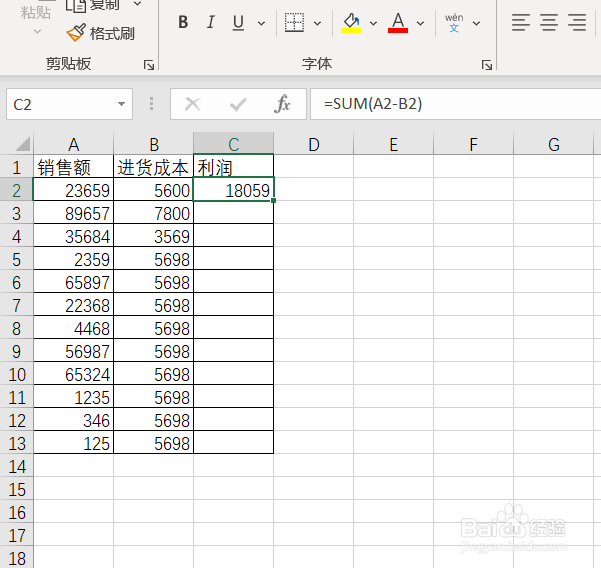Screen dimensions: 601x568
Task: Select row 14 header
Action: pyautogui.click(x=16, y=466)
